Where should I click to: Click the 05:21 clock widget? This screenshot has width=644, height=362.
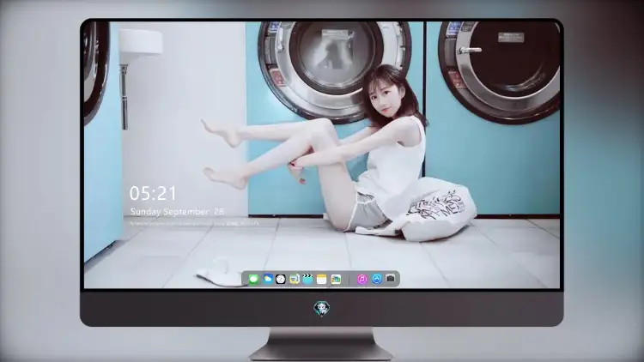(x=153, y=193)
